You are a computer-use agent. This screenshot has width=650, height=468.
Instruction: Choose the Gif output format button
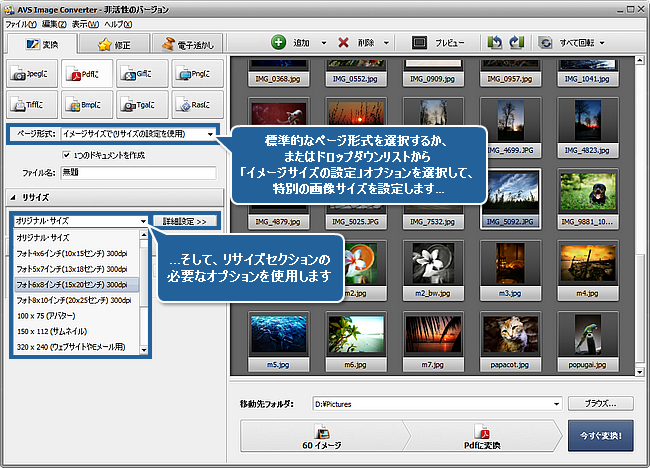pyautogui.click(x=141, y=73)
